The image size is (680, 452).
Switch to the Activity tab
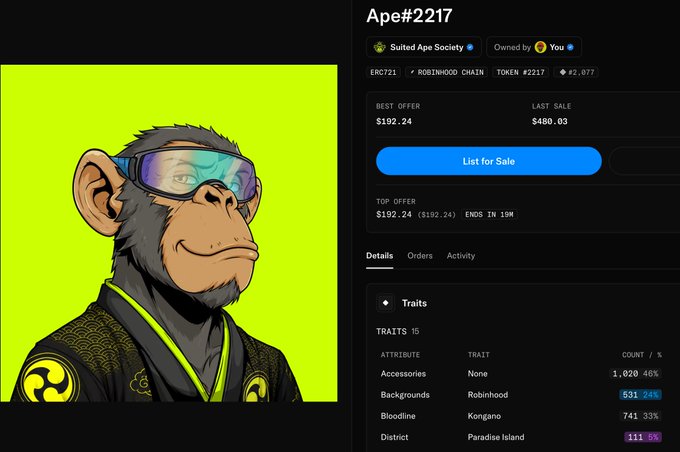point(461,256)
